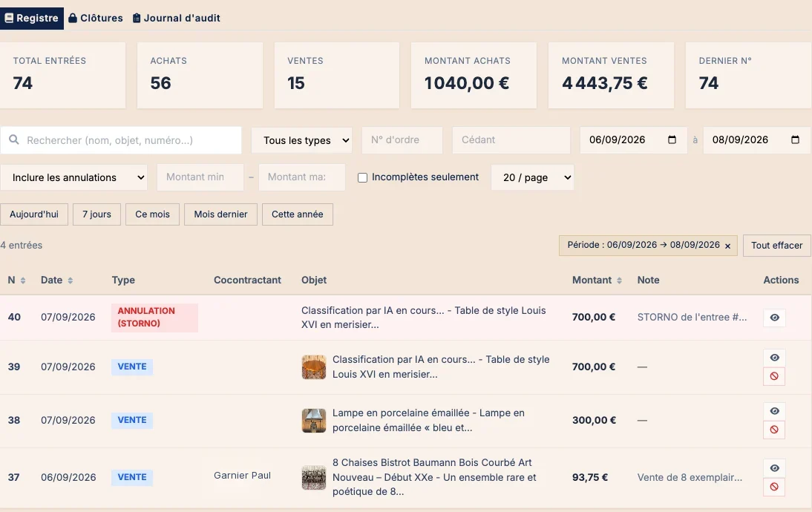This screenshot has width=812, height=512.
Task: Switch to the Registre tab
Action: [32, 18]
